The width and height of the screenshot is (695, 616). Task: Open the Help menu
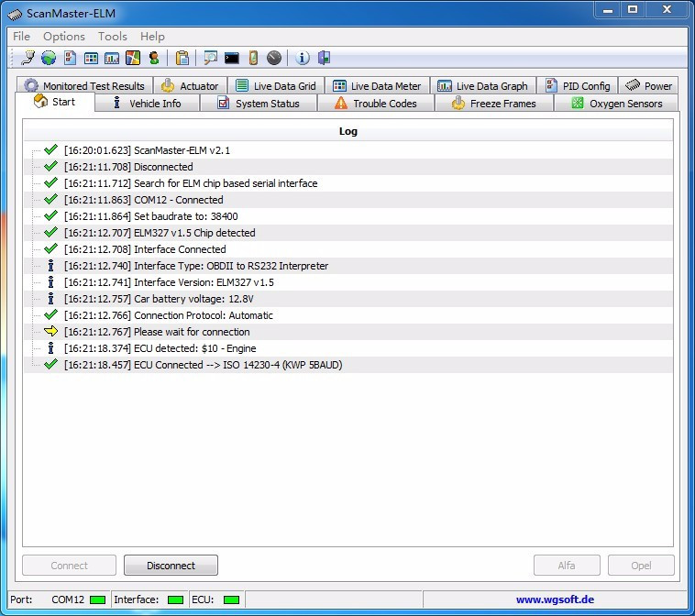[152, 37]
